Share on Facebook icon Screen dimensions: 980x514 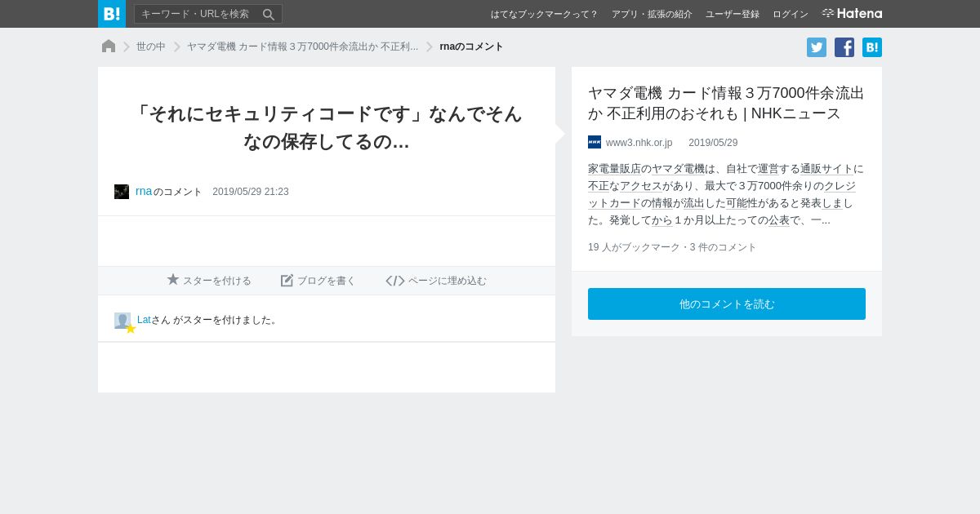[844, 47]
